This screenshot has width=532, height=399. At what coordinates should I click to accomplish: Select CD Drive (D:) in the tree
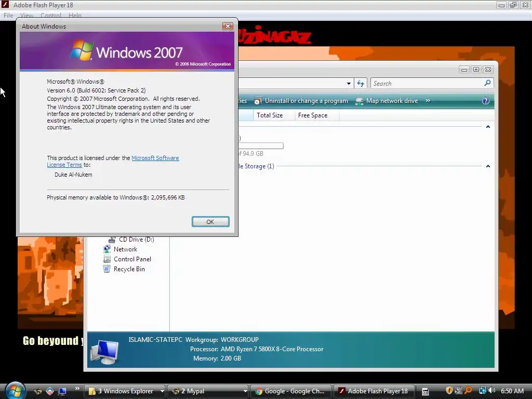137,240
